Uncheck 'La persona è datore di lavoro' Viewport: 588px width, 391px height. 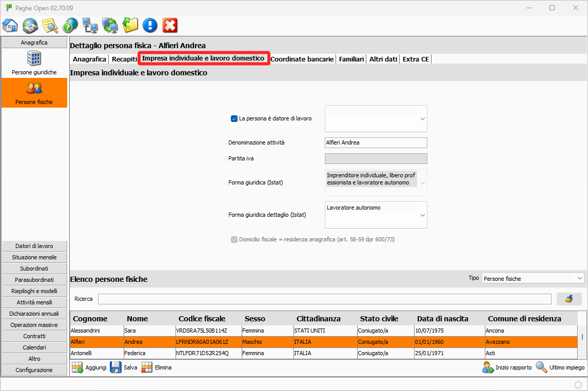click(234, 118)
